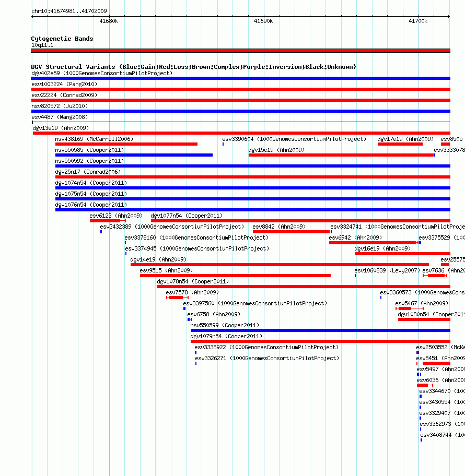The image size is (465, 476).
Task: Click the 41680k ruler tick label
Action: click(109, 21)
